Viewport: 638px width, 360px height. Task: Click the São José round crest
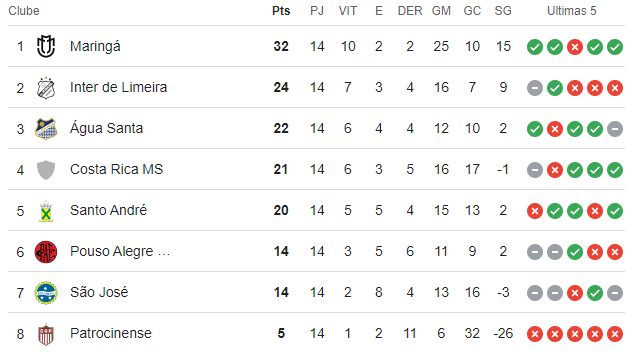coord(46,293)
